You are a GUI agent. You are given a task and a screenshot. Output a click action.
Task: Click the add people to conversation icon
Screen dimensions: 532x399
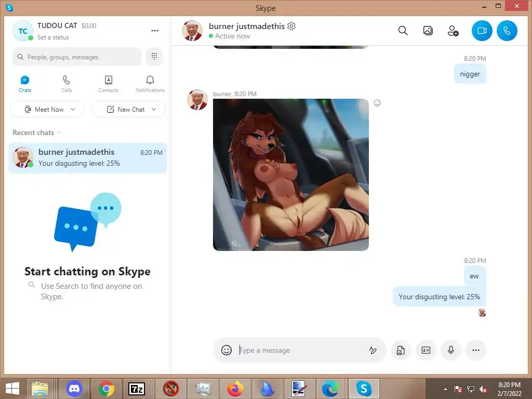[x=453, y=31]
